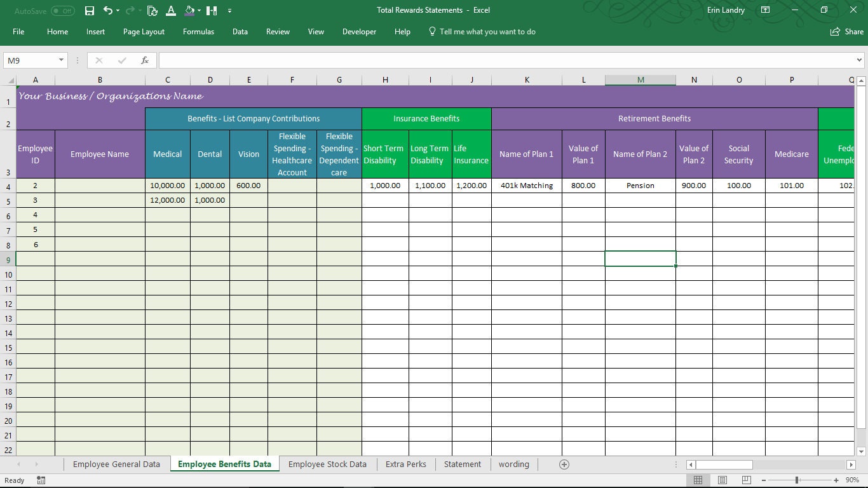This screenshot has height=488, width=868.
Task: Open the Formulas ribbon tab
Action: [x=198, y=31]
